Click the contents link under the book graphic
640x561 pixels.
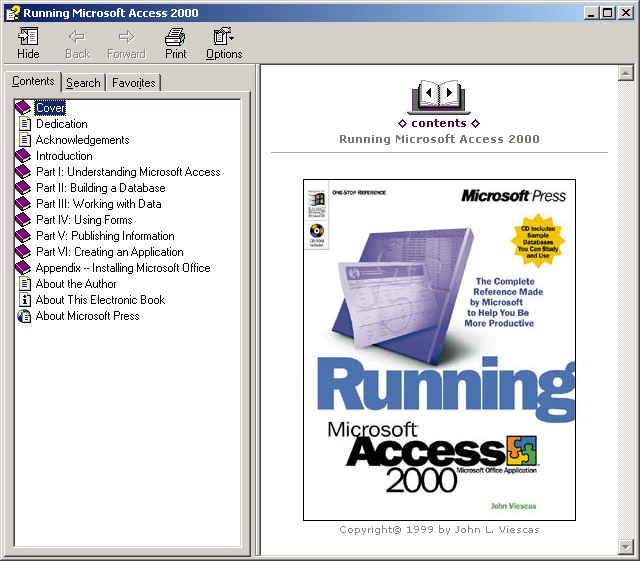click(x=439, y=123)
